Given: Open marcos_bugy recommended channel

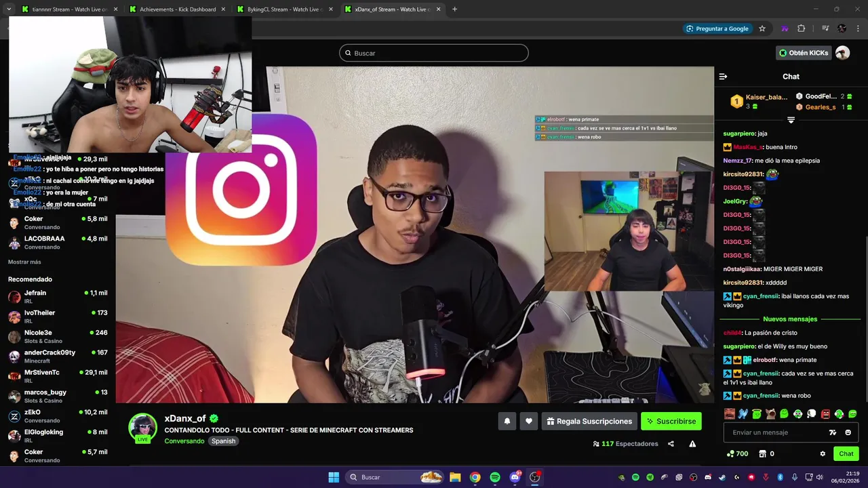Looking at the screenshot, I should coord(58,396).
